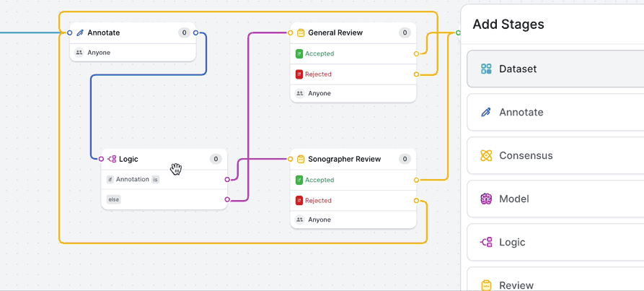The image size is (644, 291).
Task: Click the Logic 'if Annotation is' output port
Action: pos(227,180)
